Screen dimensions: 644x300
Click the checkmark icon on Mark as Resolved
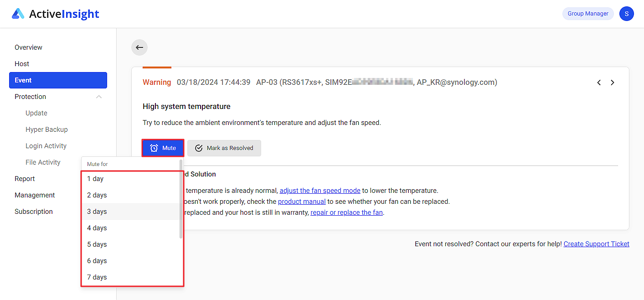click(198, 148)
